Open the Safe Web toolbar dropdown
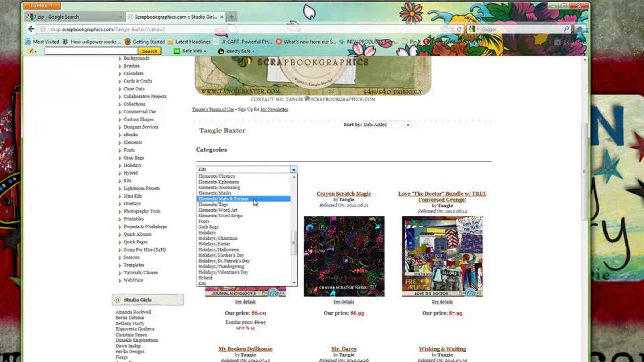644x362 pixels. 190,51
